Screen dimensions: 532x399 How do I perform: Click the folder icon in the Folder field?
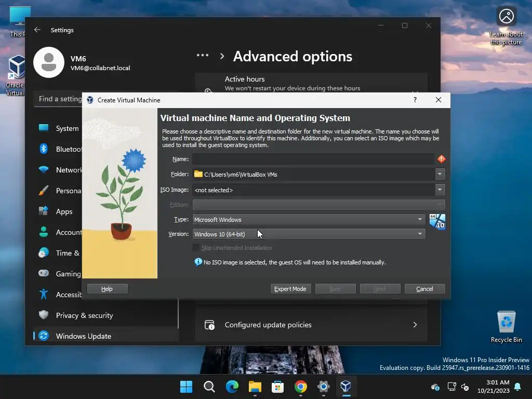click(198, 174)
